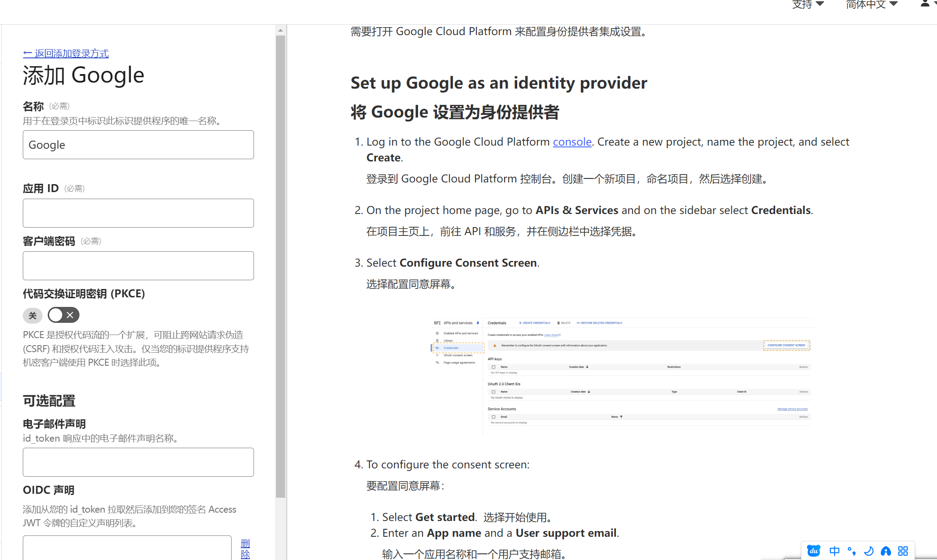Click the Credentials console screenshot image

click(x=622, y=376)
